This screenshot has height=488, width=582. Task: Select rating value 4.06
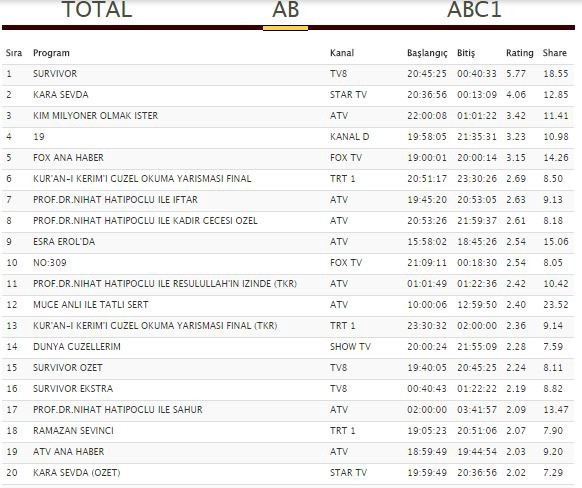click(x=516, y=95)
